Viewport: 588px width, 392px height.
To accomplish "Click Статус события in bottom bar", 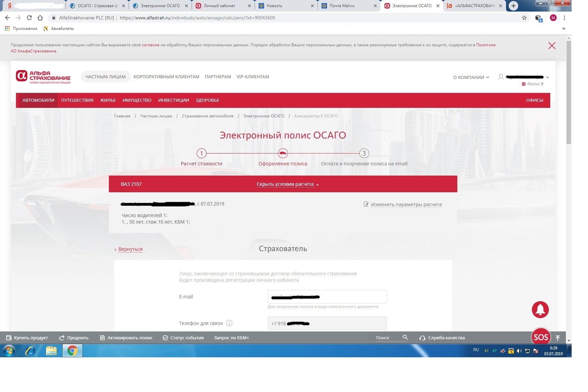I will click(x=183, y=338).
